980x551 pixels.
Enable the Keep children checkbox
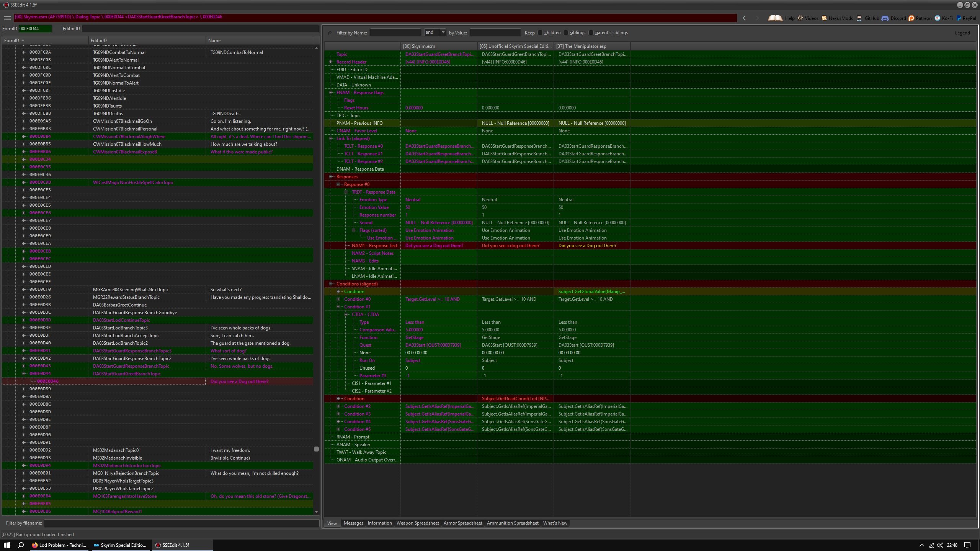[x=540, y=33]
